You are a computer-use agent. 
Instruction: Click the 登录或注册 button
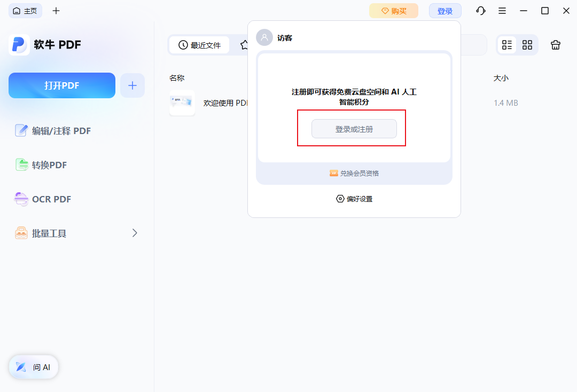point(354,129)
